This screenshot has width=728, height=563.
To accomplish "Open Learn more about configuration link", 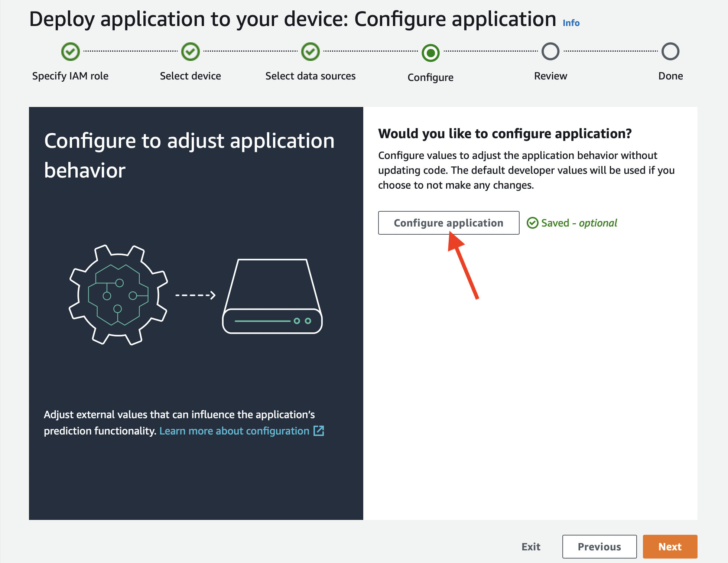I will pos(234,431).
